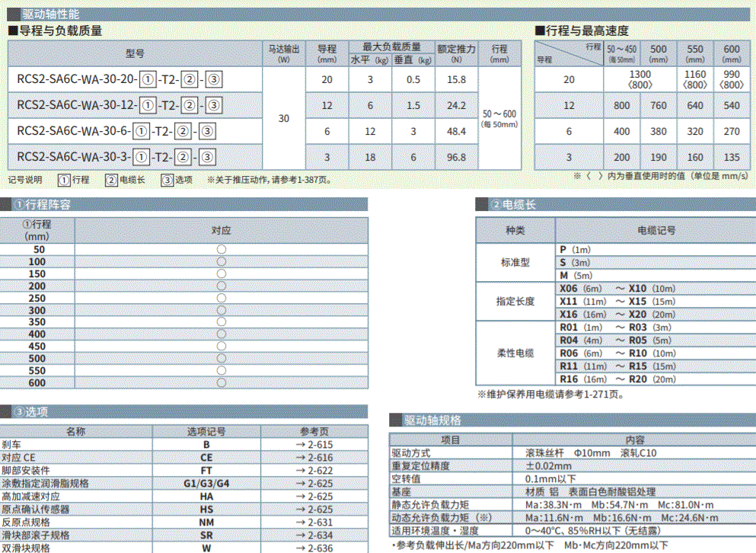Select the 1300〈800〉 speed value
The height and width of the screenshot is (553, 756).
click(640, 79)
